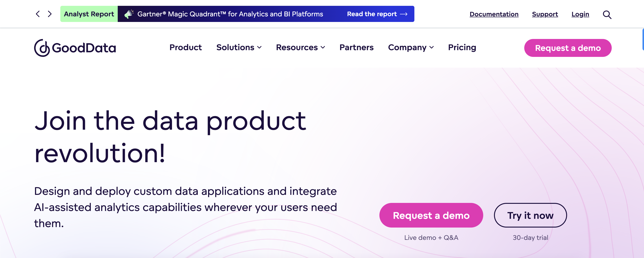Open Gartner Magic Quadrant banner text

click(230, 14)
